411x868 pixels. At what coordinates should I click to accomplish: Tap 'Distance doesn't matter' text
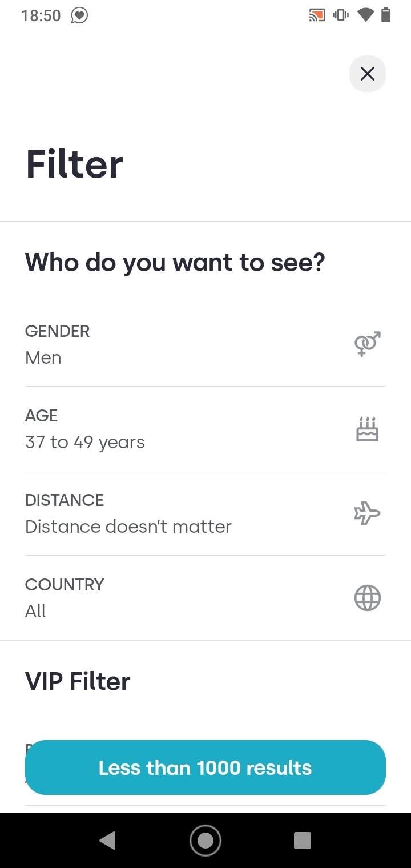pyautogui.click(x=128, y=527)
